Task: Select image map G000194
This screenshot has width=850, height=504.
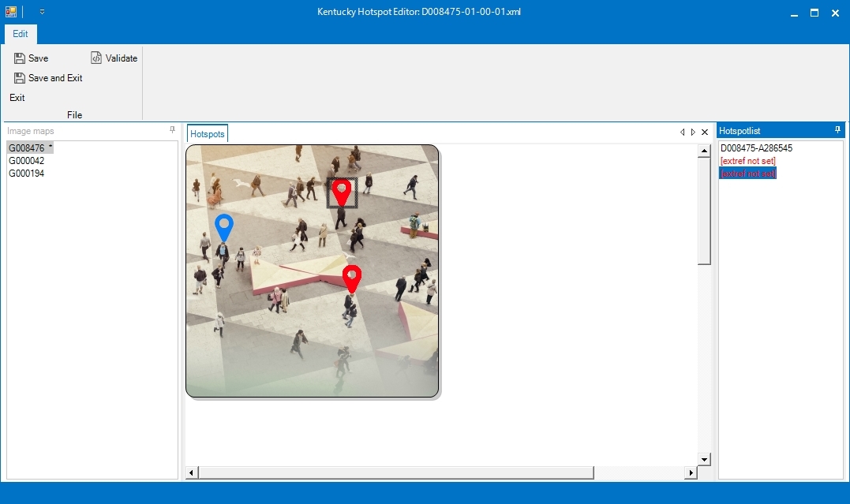Action: [x=27, y=174]
